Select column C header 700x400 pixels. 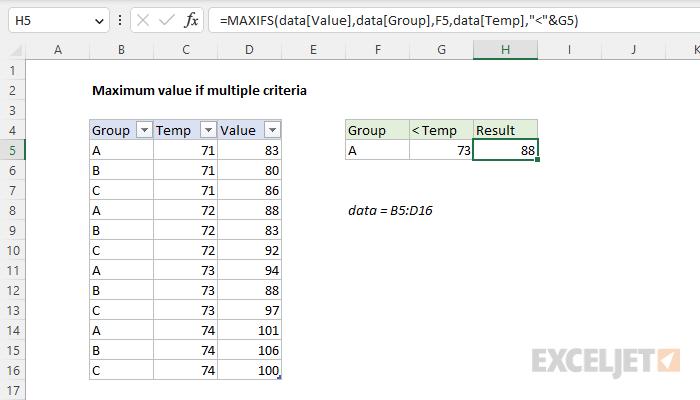[x=186, y=50]
